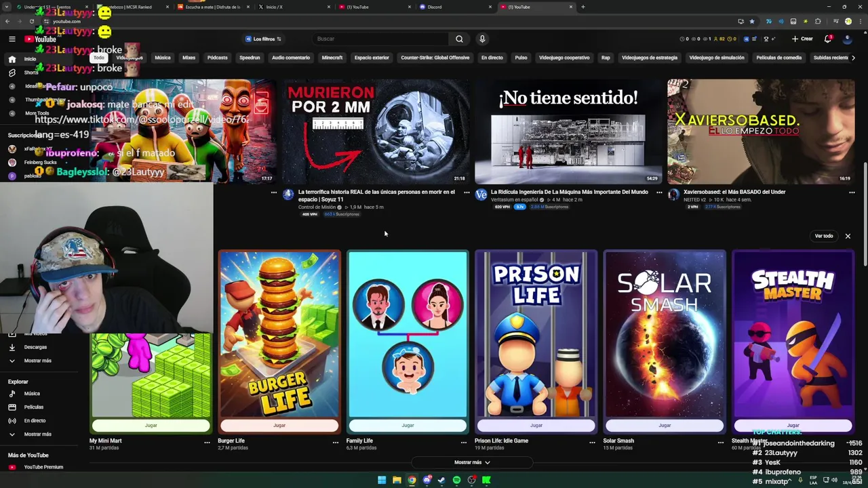The height and width of the screenshot is (488, 868).
Task: Click Jugar under Burger Life
Action: point(279,426)
